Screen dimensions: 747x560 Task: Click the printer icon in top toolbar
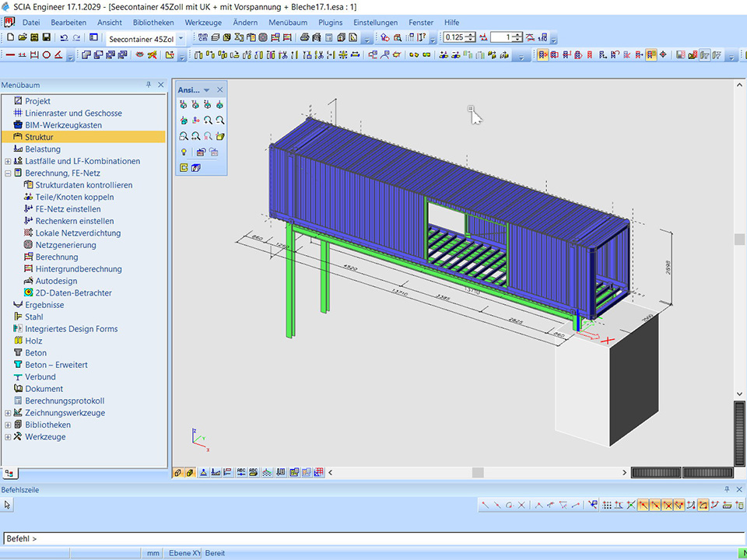tap(304, 37)
